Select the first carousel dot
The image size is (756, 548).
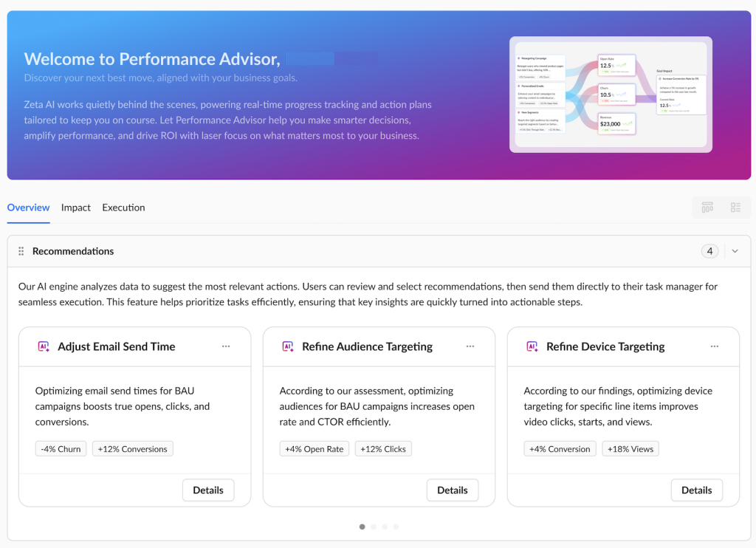point(362,527)
